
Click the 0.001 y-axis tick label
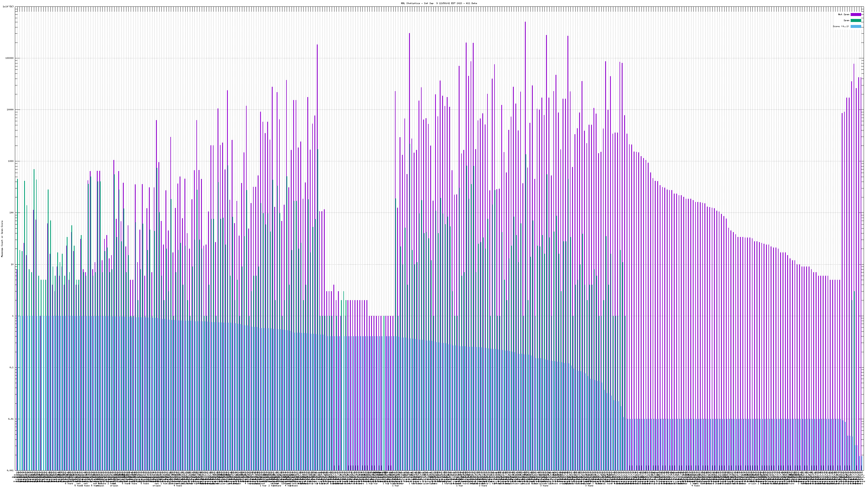(x=11, y=470)
